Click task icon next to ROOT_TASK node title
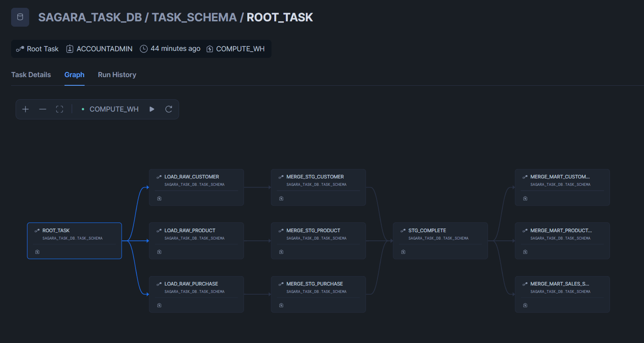Screen dimensions: 644x343 (37, 231)
